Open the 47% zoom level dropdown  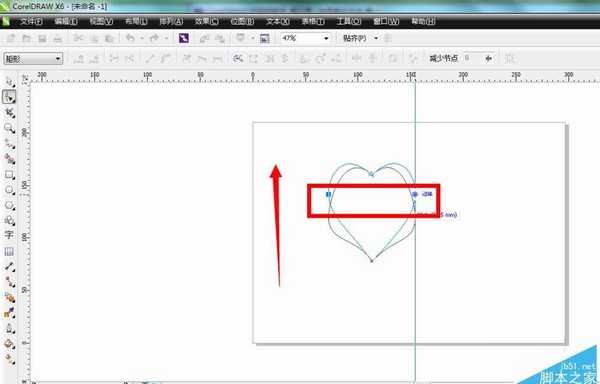pos(306,38)
